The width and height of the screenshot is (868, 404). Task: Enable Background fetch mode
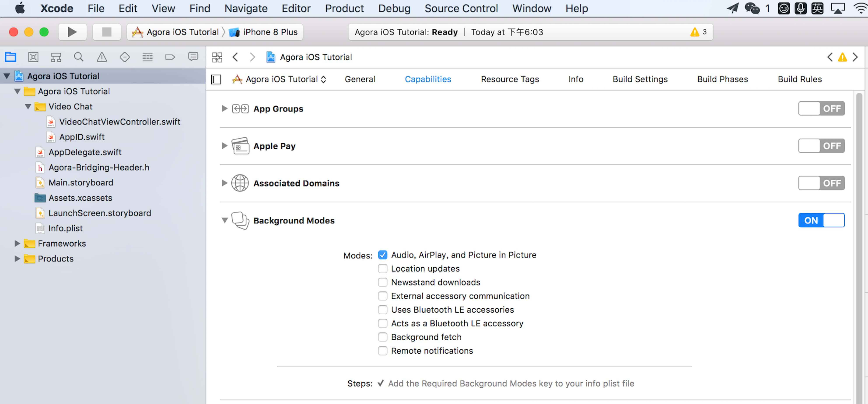pos(382,337)
